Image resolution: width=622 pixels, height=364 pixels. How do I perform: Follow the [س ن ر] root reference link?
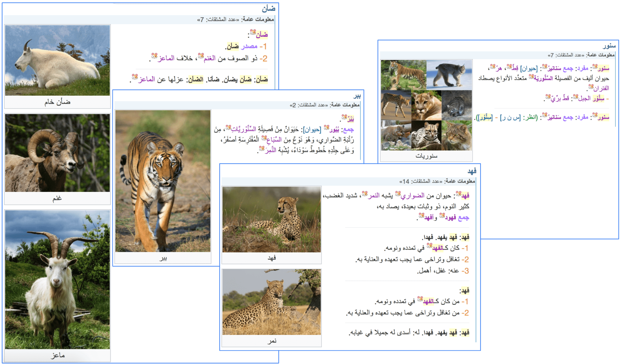click(511, 118)
